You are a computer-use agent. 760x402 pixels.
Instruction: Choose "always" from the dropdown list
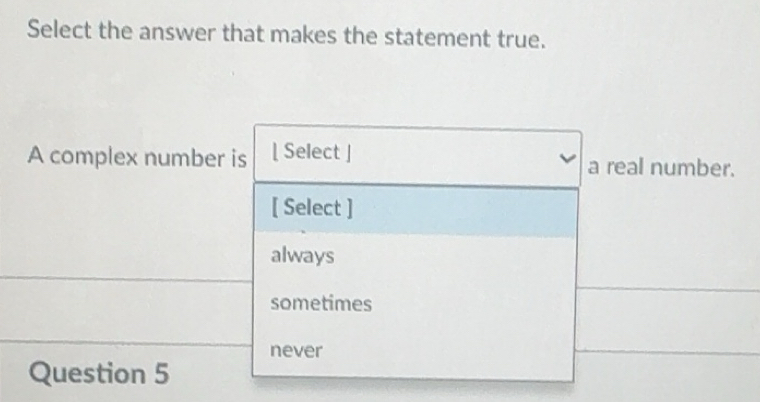(x=303, y=256)
